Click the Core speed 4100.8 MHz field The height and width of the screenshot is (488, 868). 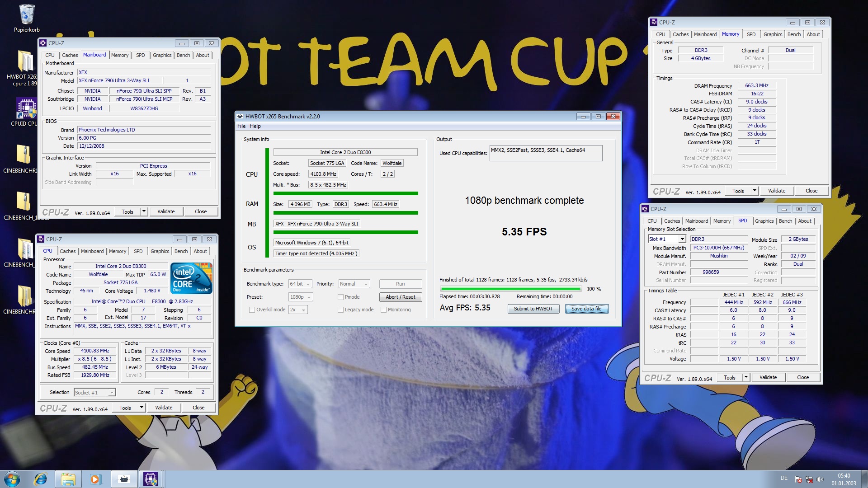coord(323,174)
